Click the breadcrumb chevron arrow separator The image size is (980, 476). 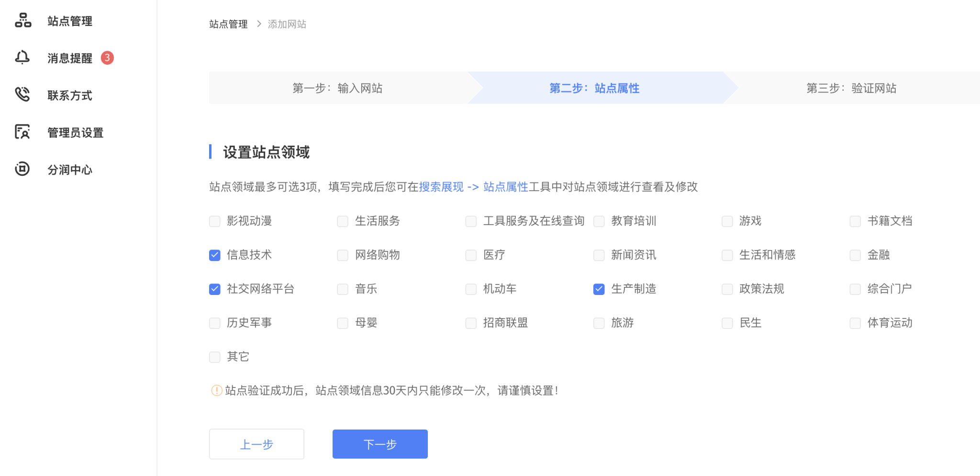pyautogui.click(x=259, y=24)
